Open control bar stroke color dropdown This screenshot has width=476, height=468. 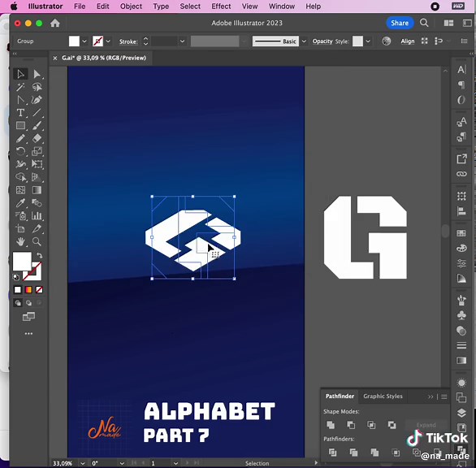pyautogui.click(x=108, y=41)
